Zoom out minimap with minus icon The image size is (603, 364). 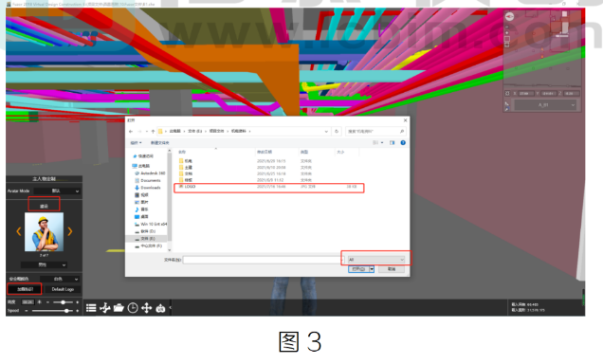coord(507,27)
